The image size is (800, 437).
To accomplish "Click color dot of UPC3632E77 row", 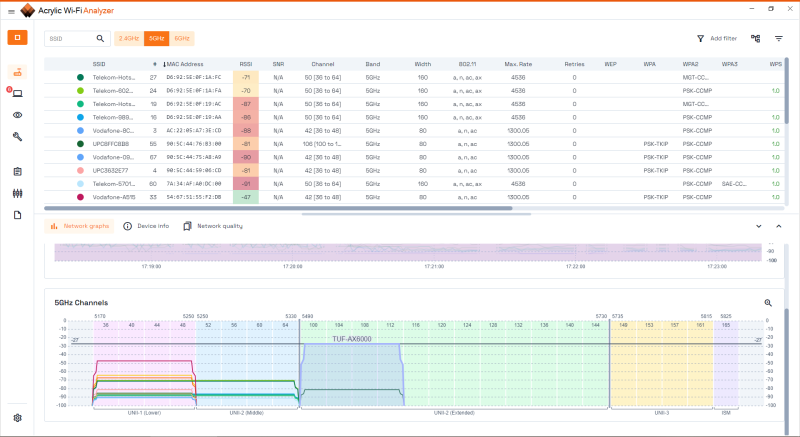I will 80,170.
